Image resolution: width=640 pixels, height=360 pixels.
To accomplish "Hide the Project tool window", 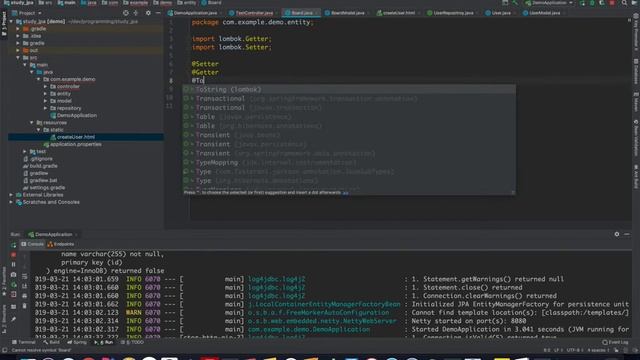I will [158, 13].
